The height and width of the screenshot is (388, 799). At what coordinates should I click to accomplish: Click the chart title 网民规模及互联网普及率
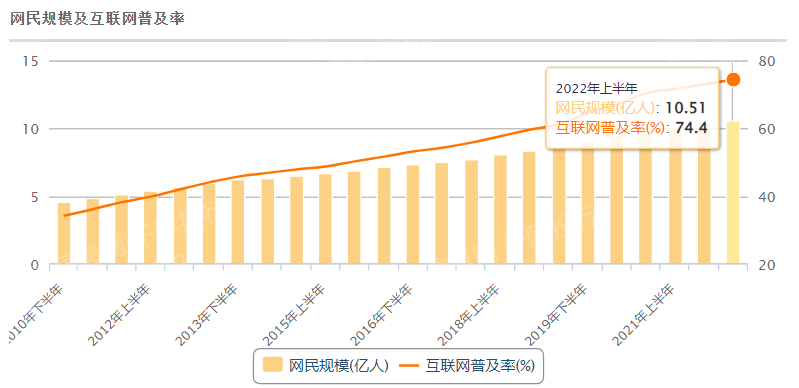(97, 19)
